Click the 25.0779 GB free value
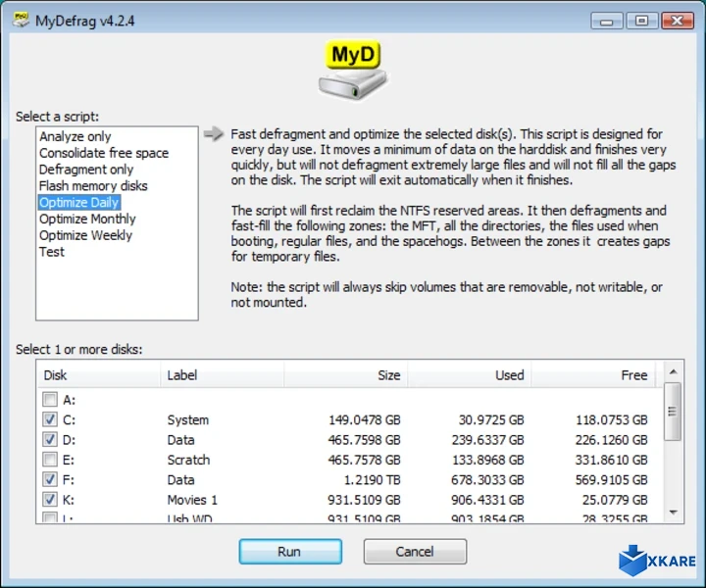The image size is (706, 588). coord(615,500)
